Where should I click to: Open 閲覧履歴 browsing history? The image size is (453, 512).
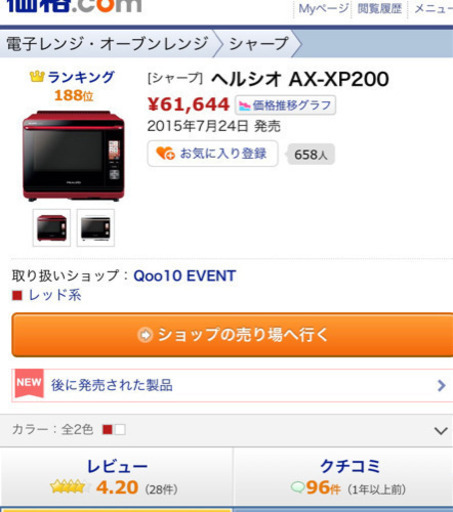[x=379, y=9]
